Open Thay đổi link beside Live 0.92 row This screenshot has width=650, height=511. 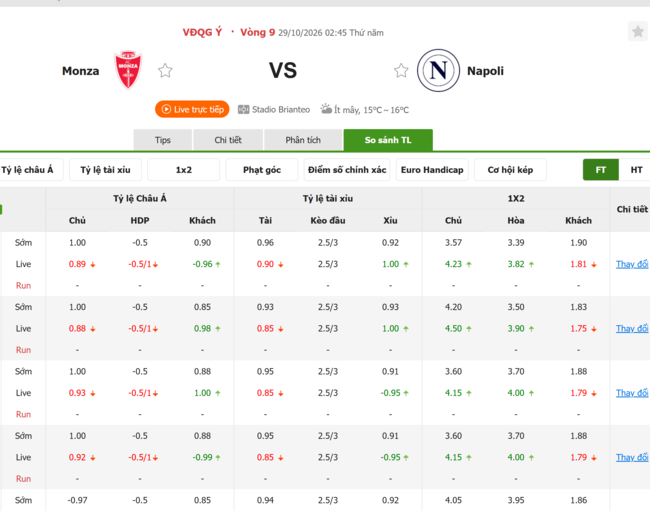pos(632,457)
